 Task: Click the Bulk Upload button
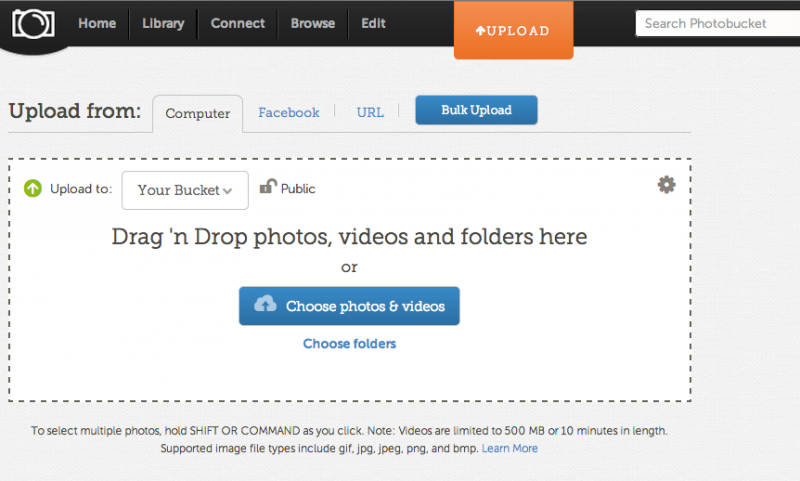point(477,110)
